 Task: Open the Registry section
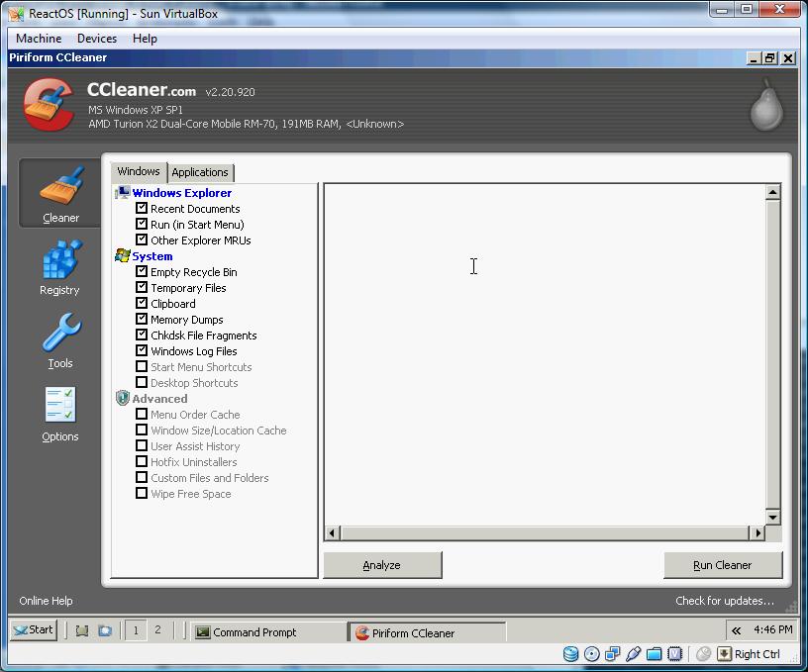59,267
